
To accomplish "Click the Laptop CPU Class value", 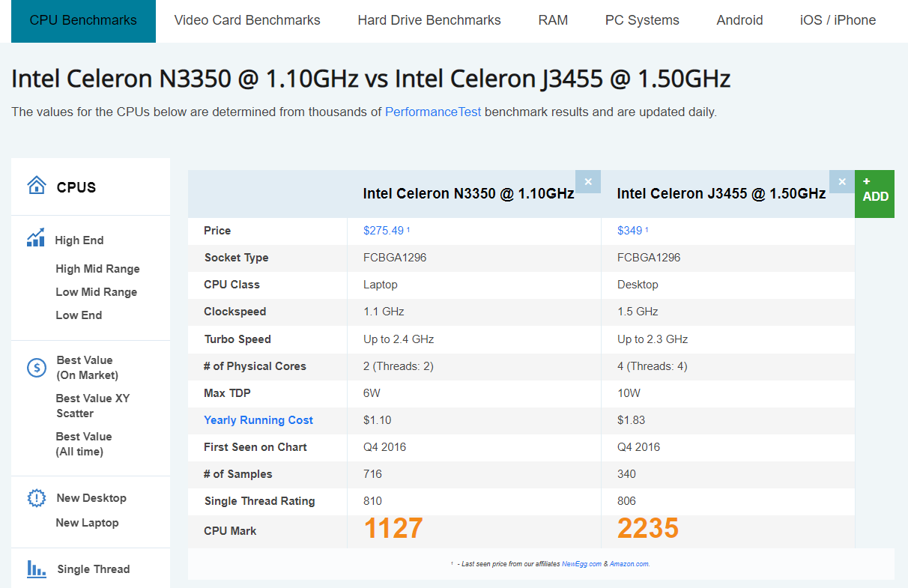I will [381, 285].
